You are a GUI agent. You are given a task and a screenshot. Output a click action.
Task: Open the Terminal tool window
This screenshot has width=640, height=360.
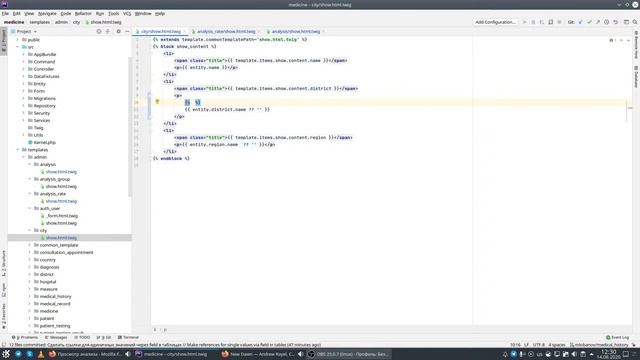click(128, 338)
